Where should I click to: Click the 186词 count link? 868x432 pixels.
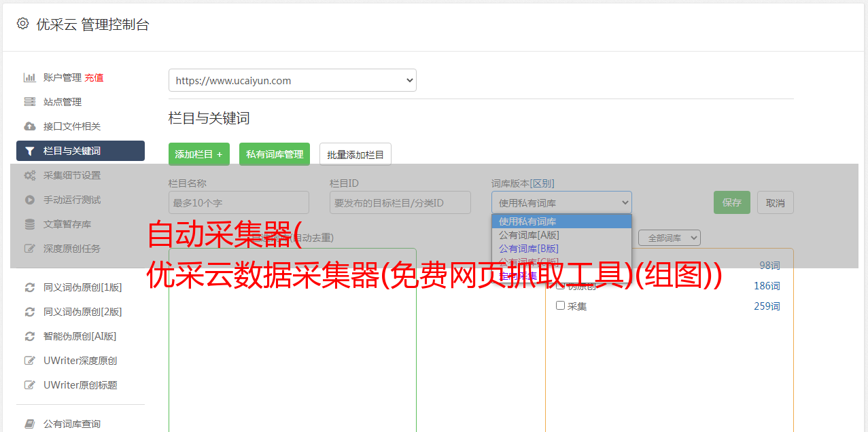point(767,286)
